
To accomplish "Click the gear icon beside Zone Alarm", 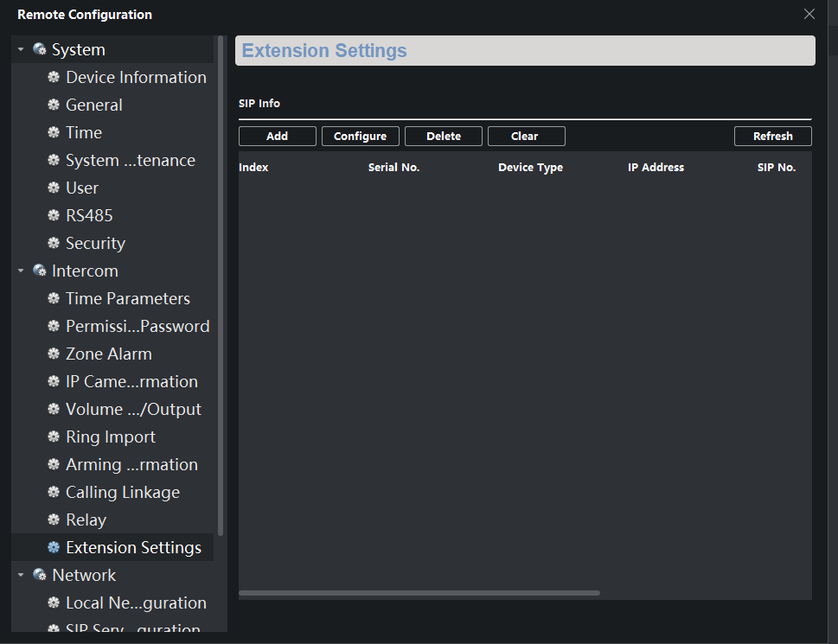I will [x=54, y=354].
